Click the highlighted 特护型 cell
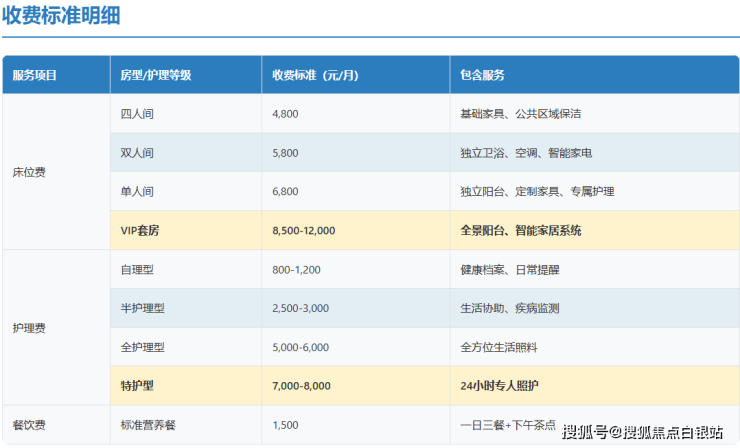 [x=137, y=385]
